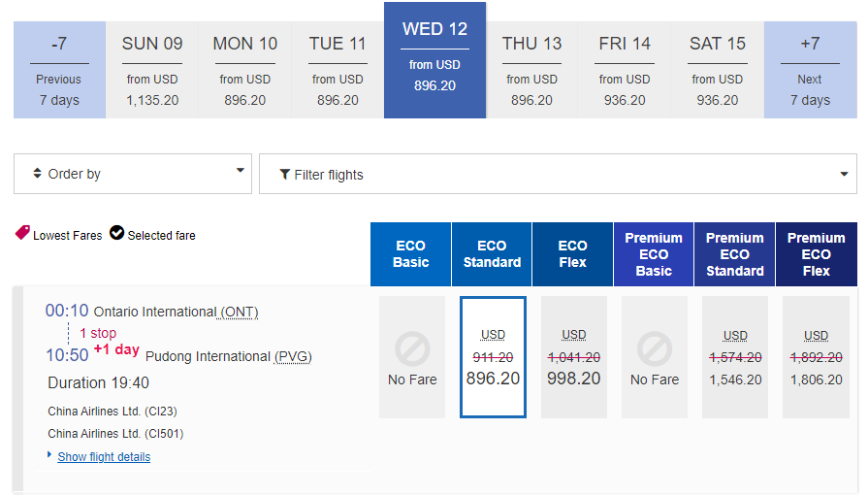Click the sort arrows icon beside Order by
Screen dimensions: 868x495
point(37,174)
